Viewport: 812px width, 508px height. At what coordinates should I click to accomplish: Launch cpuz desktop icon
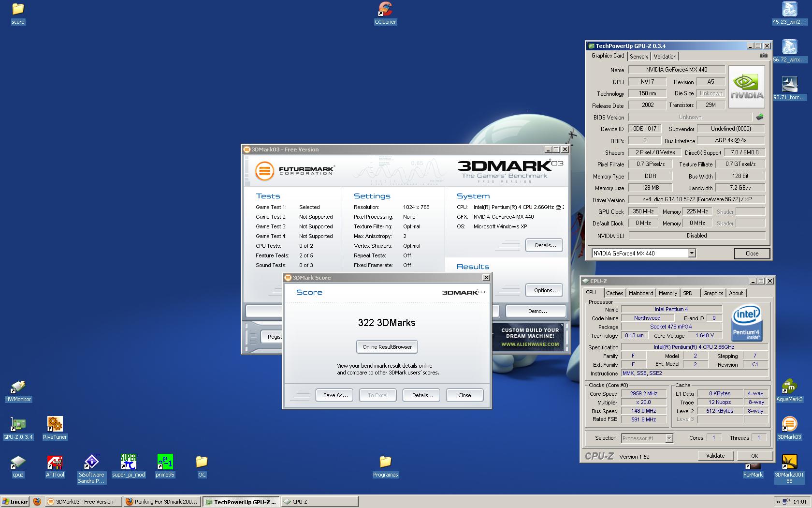pyautogui.click(x=18, y=466)
